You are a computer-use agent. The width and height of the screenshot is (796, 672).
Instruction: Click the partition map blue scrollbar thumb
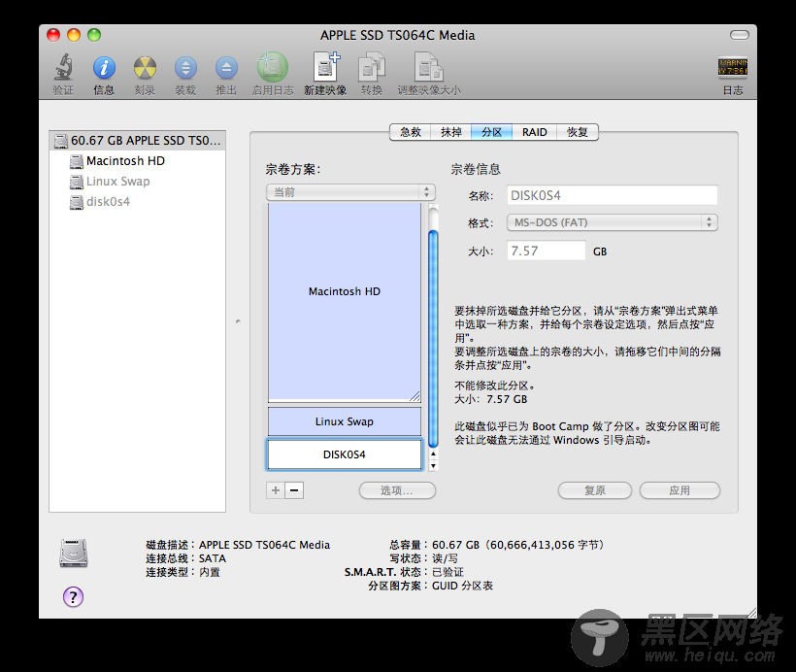tap(433, 339)
